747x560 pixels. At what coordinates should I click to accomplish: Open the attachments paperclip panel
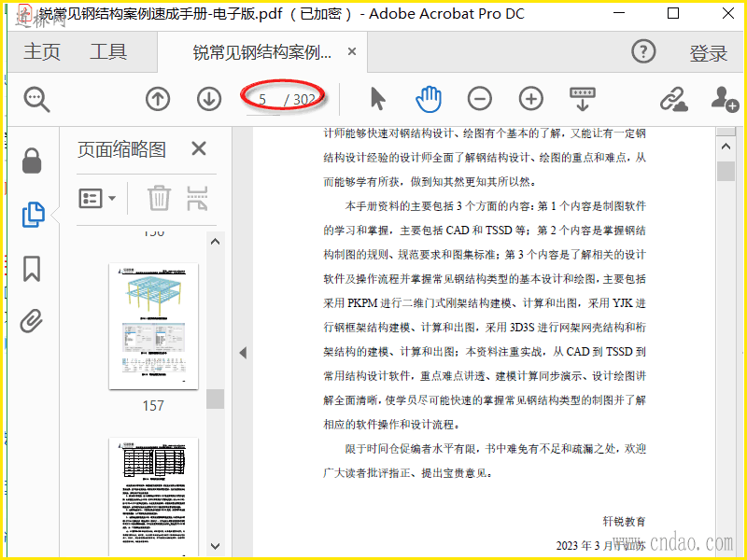32,321
